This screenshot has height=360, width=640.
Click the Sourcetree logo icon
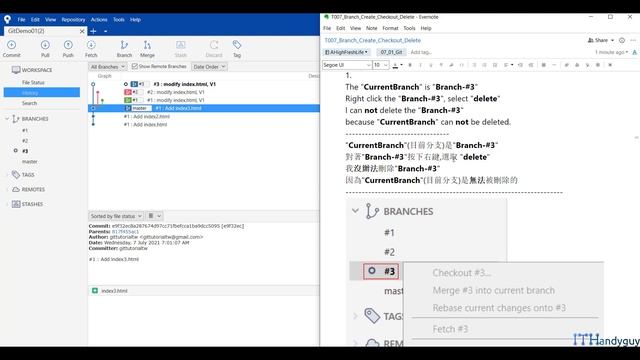pyautogui.click(x=7, y=19)
